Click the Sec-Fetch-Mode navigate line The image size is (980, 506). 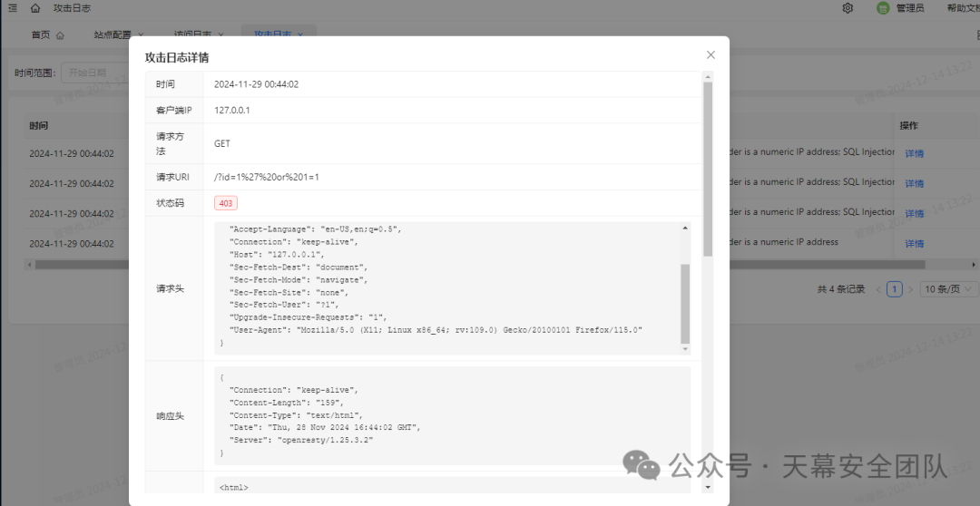(x=299, y=279)
